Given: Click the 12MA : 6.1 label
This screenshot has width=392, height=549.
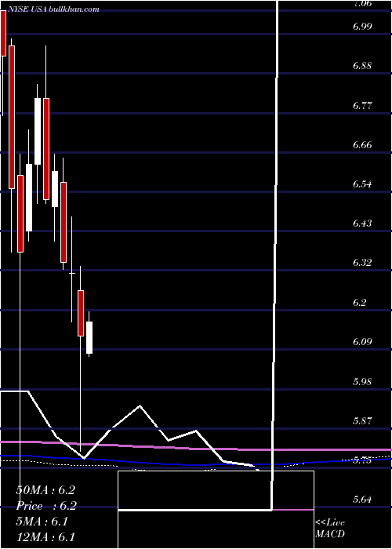Looking at the screenshot, I should 45,537.
